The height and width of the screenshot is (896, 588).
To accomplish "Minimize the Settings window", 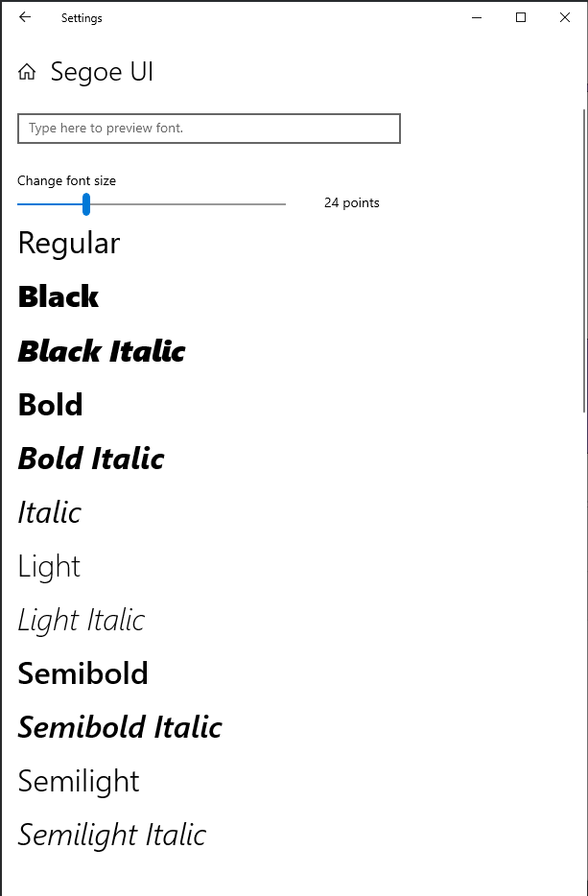I will (x=477, y=17).
